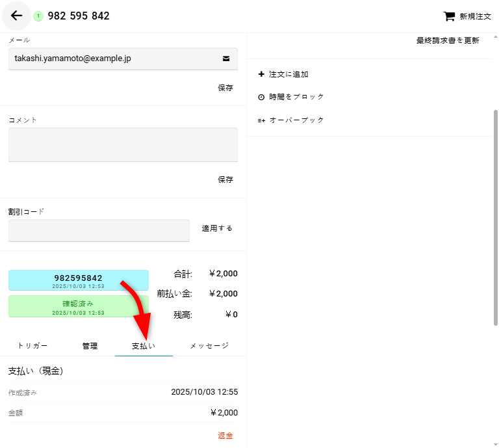
Task: Click the back arrow button
Action: [16, 16]
